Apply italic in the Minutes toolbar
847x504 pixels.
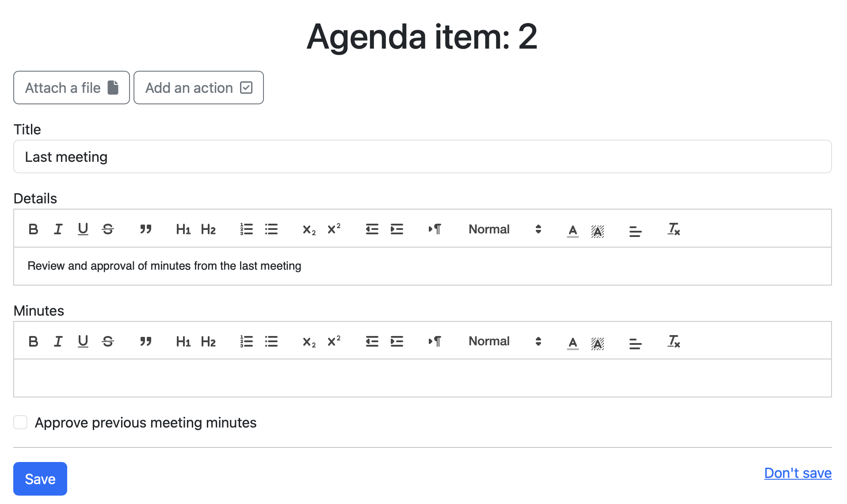point(58,341)
